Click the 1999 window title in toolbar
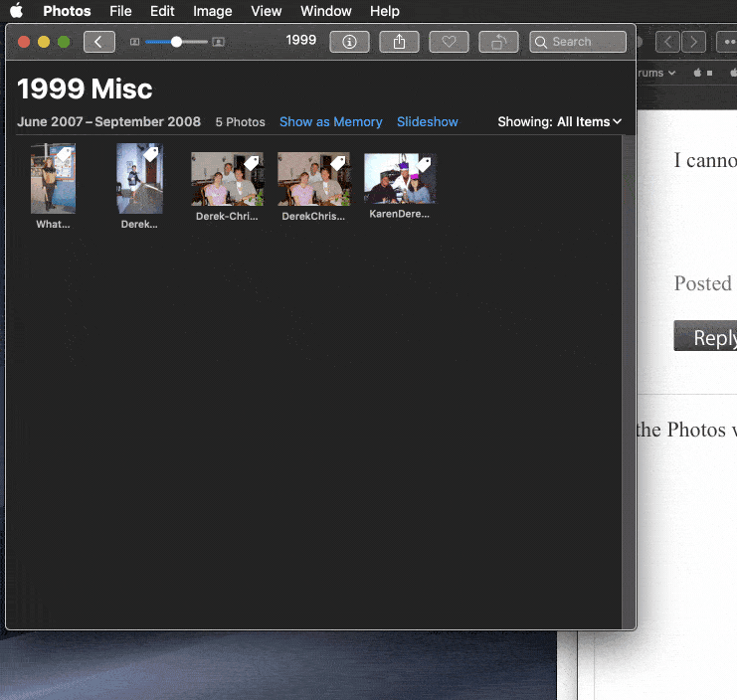737x700 pixels. [x=300, y=40]
